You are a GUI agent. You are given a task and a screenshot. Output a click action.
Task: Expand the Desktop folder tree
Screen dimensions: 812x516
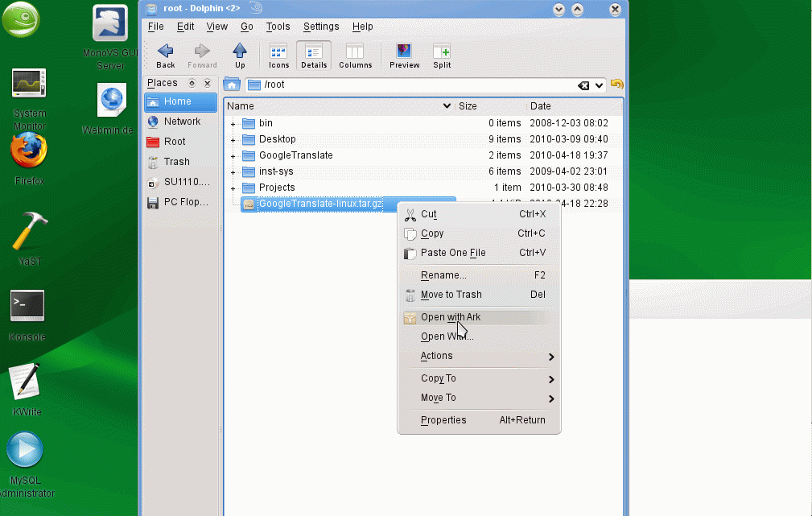tap(233, 140)
